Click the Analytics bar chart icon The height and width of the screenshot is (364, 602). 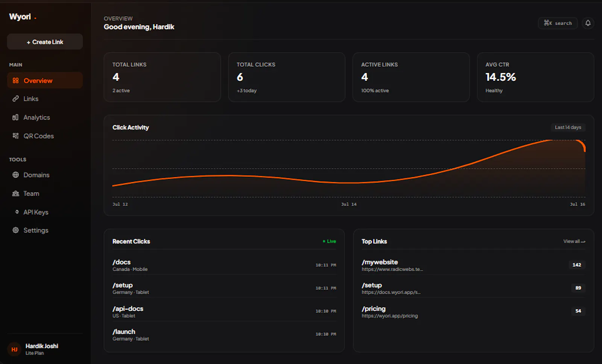[15, 117]
